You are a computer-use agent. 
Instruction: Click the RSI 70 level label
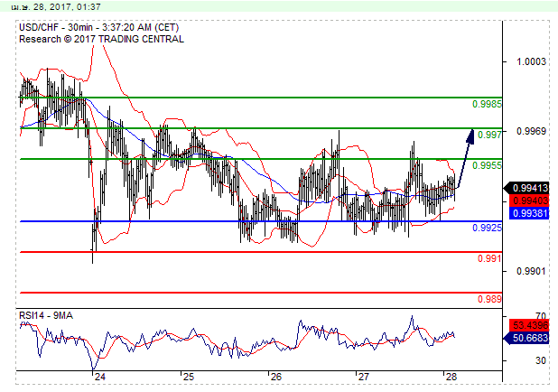541,316
